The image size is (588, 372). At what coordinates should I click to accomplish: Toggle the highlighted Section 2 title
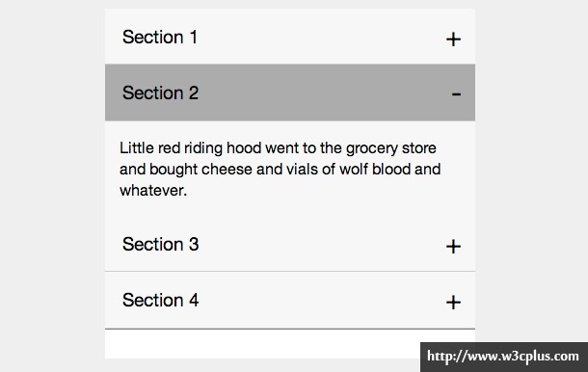[160, 93]
